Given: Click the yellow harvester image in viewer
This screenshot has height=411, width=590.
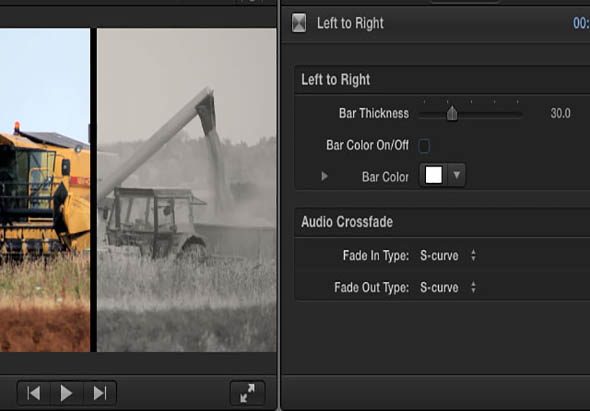Looking at the screenshot, I should [45, 190].
